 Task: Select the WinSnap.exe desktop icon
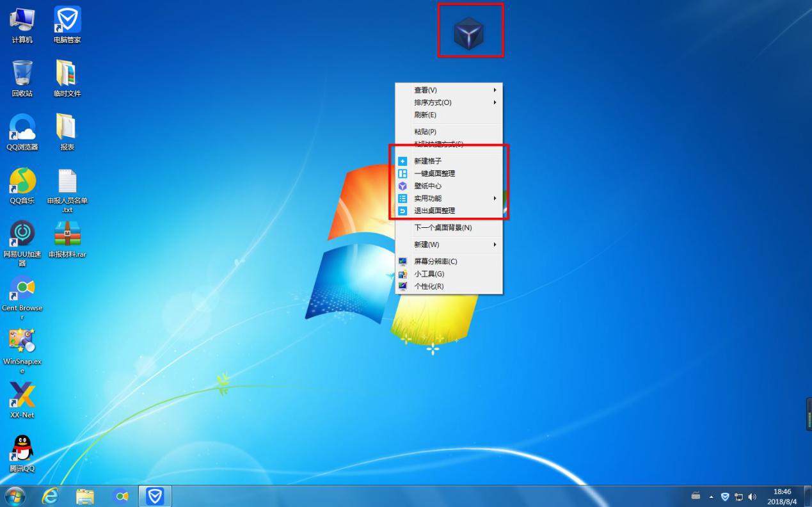tap(22, 342)
